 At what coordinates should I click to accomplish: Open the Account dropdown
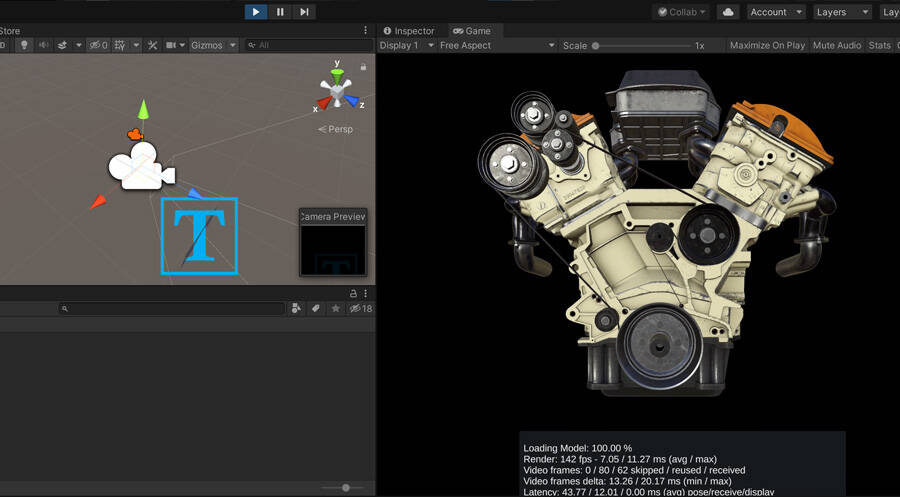coord(776,12)
